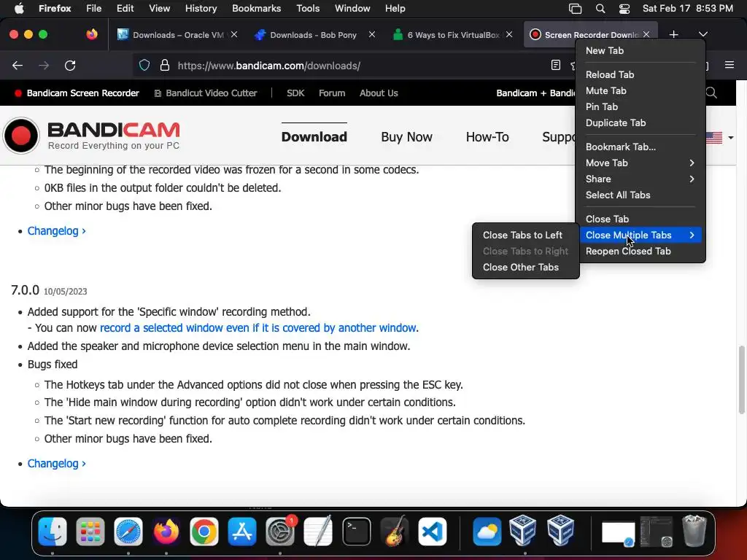Open a new tab with plus button
Screen dimensions: 747x560
(x=673, y=34)
